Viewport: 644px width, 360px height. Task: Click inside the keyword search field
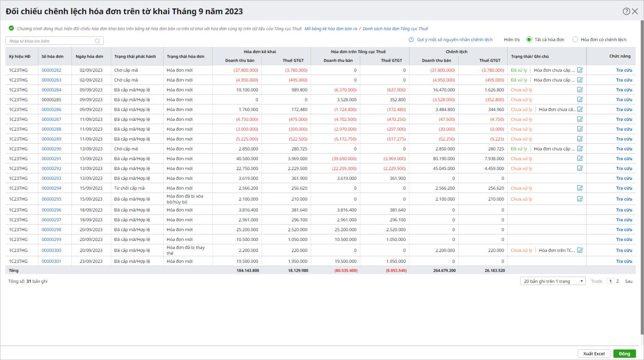click(50, 41)
